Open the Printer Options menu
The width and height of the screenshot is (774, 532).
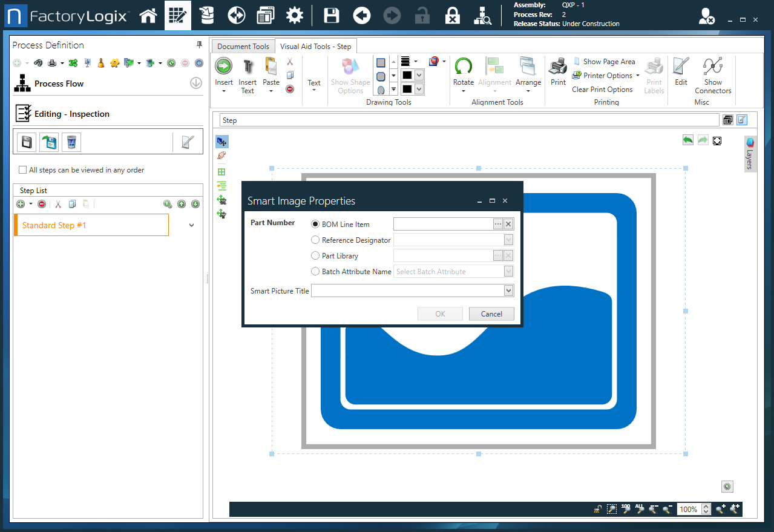coord(606,75)
